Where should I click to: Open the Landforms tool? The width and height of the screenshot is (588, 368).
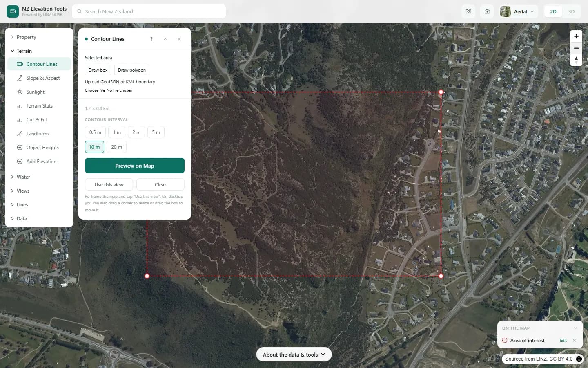click(x=39, y=134)
